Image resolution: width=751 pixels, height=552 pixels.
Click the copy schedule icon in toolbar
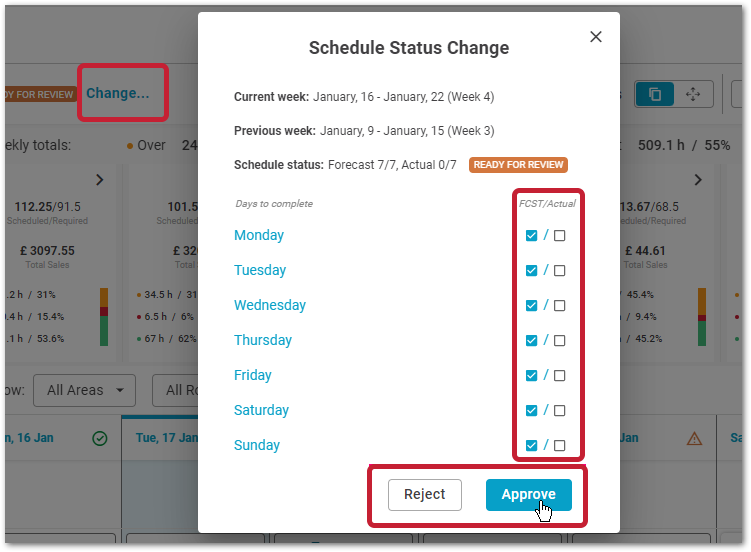tap(654, 94)
